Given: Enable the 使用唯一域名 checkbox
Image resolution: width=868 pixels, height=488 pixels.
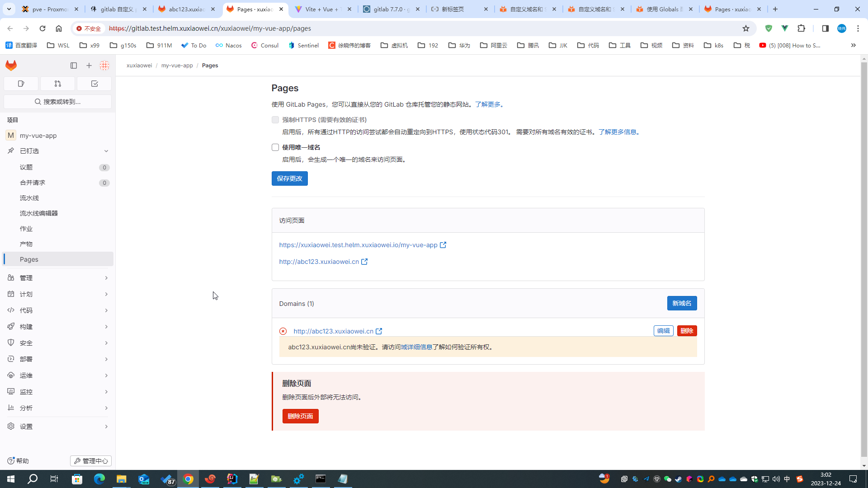Looking at the screenshot, I should pyautogui.click(x=275, y=147).
